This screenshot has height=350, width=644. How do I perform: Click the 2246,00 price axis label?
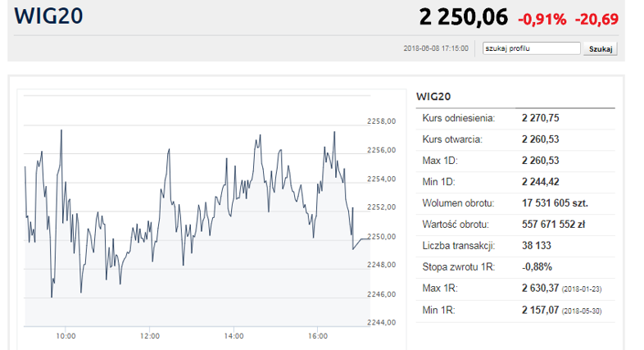pos(382,294)
